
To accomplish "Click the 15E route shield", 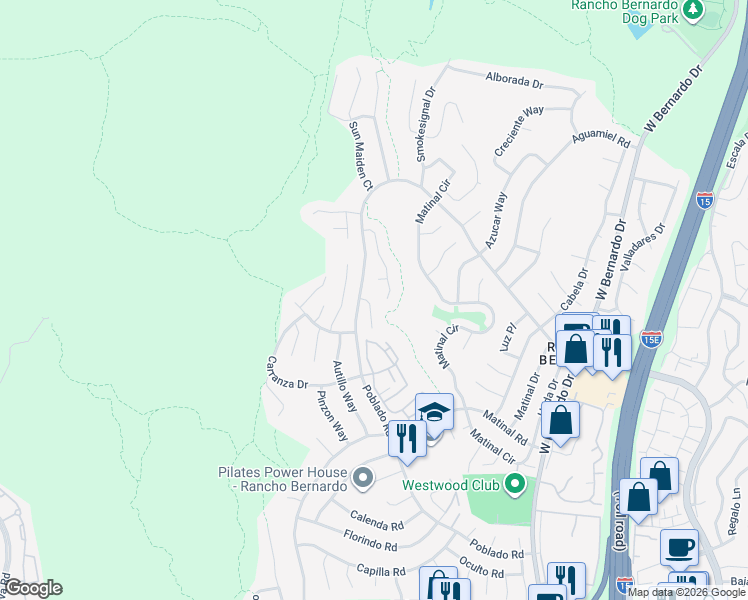I will pos(651,340).
